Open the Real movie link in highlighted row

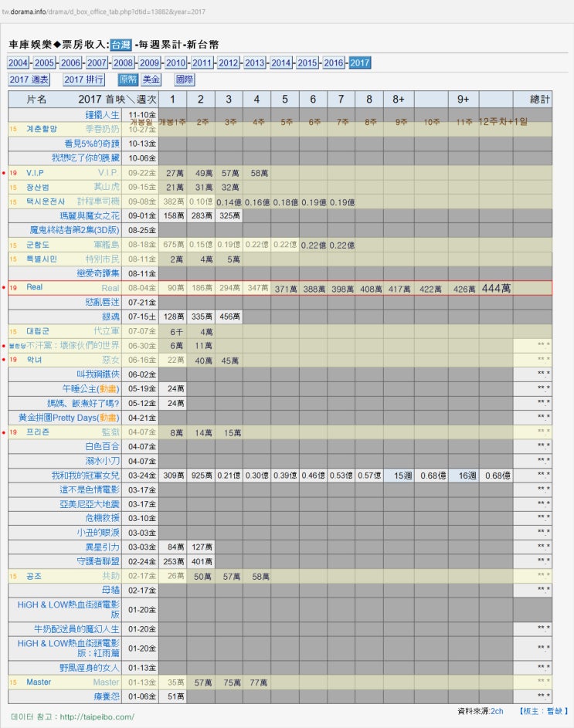click(35, 287)
